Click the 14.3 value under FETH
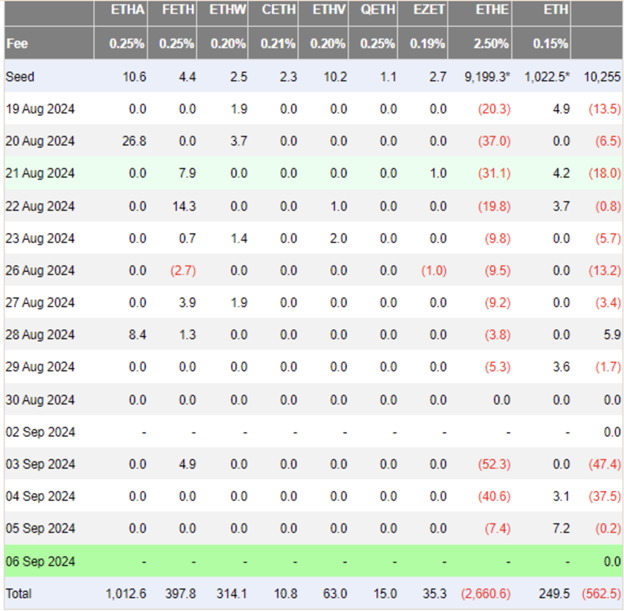 pyautogui.click(x=184, y=206)
